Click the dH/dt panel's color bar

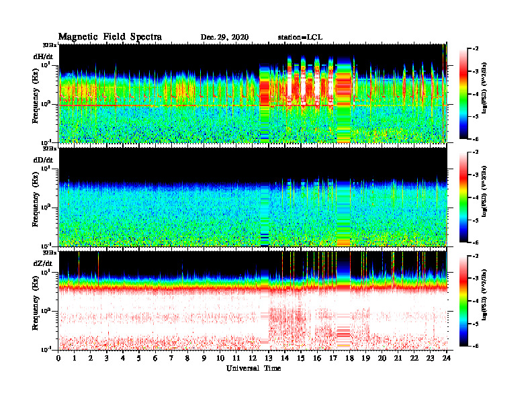click(463, 94)
